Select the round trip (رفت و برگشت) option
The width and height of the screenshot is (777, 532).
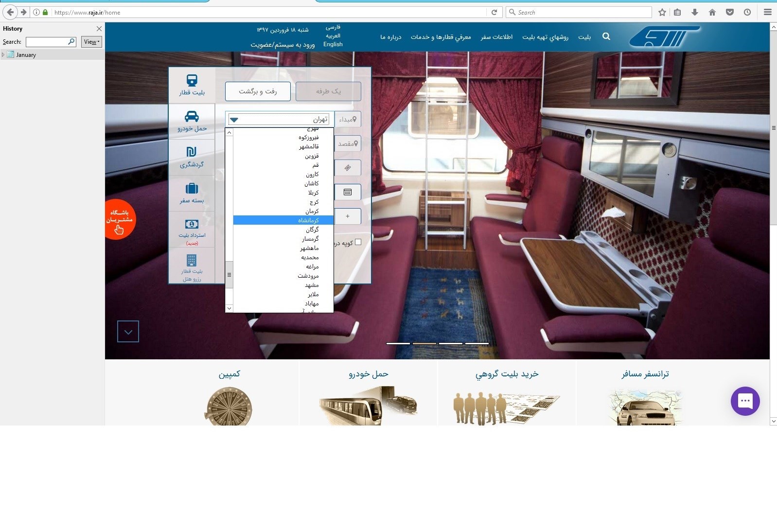click(258, 91)
